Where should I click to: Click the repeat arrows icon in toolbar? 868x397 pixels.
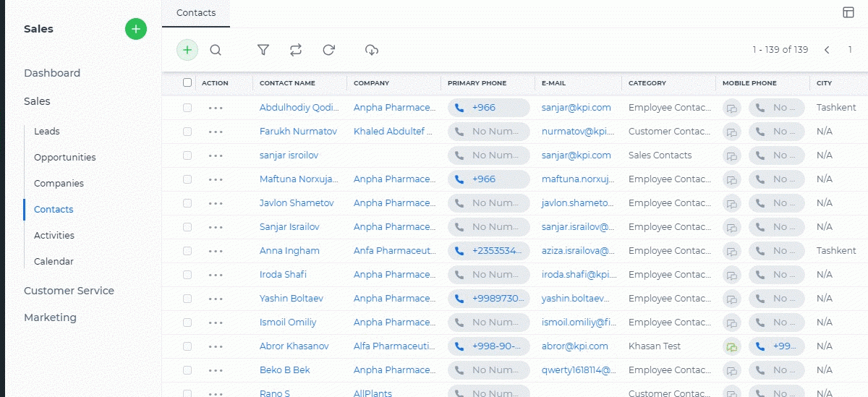296,50
